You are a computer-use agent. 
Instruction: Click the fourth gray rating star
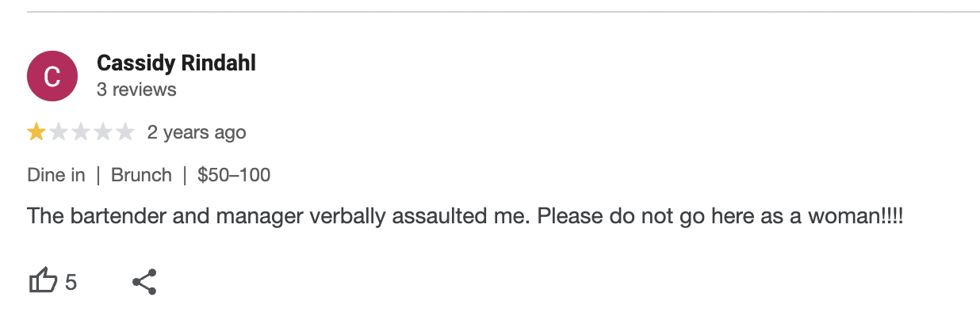point(103,132)
